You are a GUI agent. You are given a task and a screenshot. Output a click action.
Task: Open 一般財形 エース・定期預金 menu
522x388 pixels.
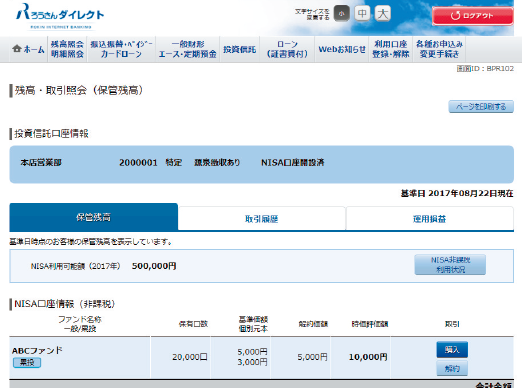pos(187,49)
